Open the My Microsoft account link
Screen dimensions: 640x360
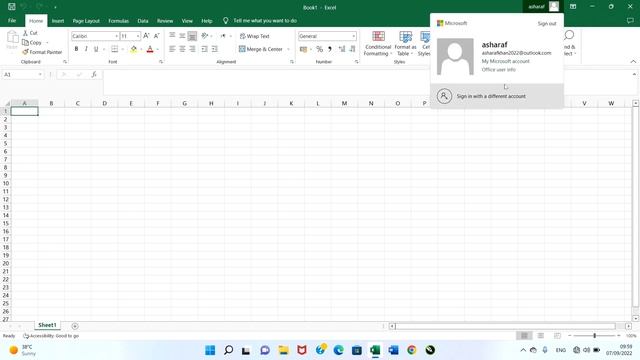point(505,61)
